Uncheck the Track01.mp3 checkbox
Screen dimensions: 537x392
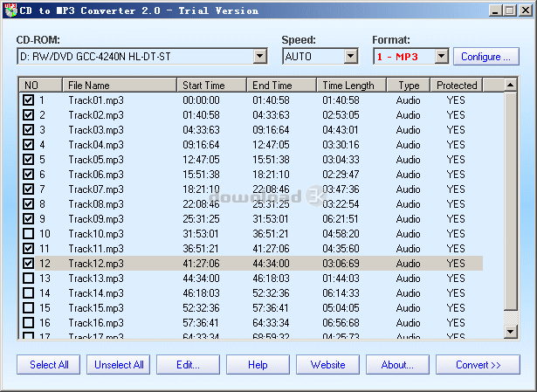point(29,100)
